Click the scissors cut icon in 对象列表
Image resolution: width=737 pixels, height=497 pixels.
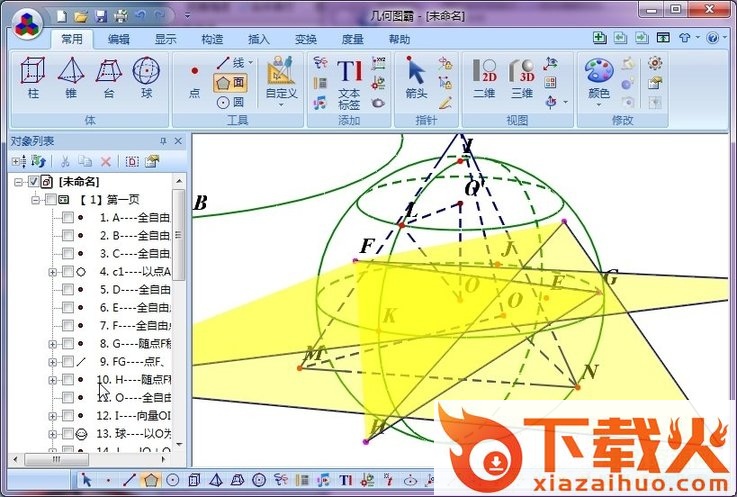click(x=65, y=162)
